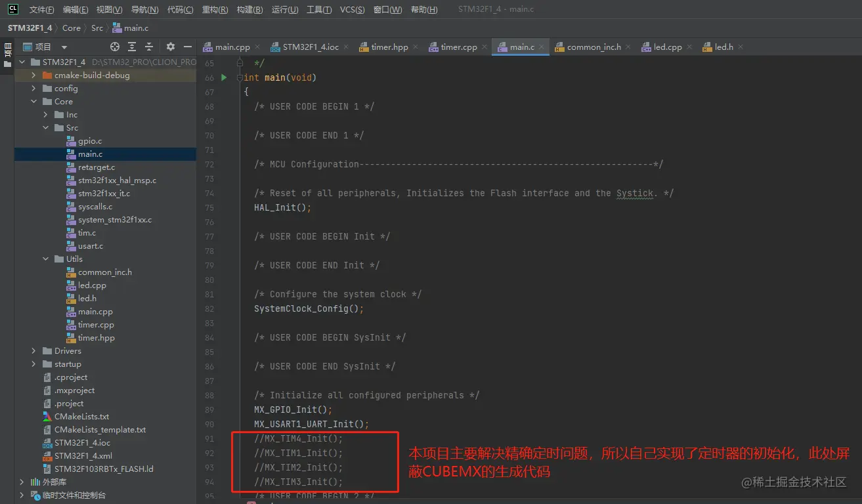Open the 视图 menu
The width and height of the screenshot is (862, 504).
tap(109, 10)
